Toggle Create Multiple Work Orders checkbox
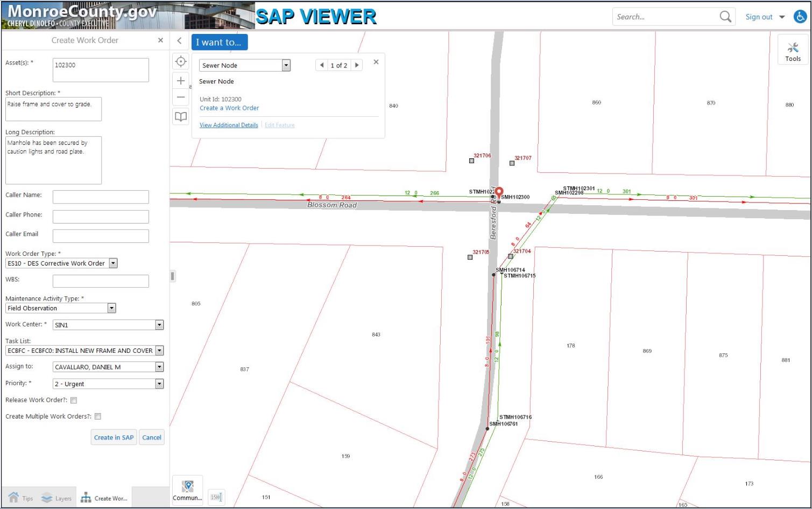 [x=97, y=416]
